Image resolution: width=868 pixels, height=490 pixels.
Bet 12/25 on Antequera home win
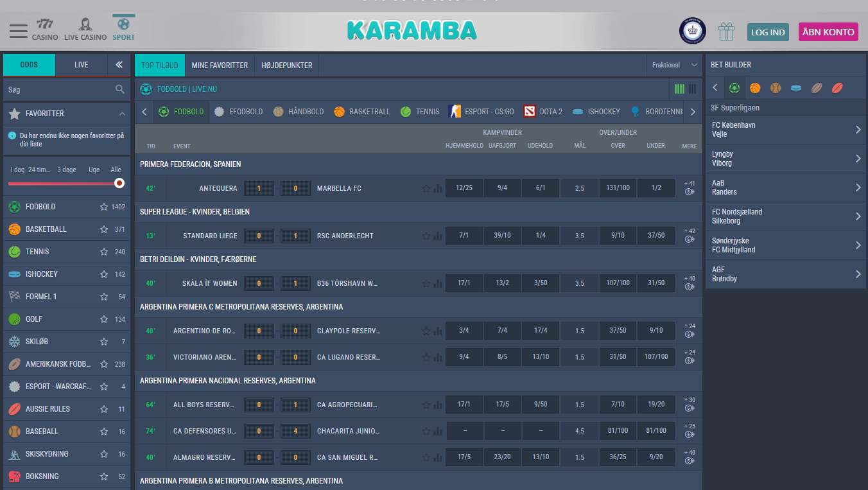click(x=464, y=188)
